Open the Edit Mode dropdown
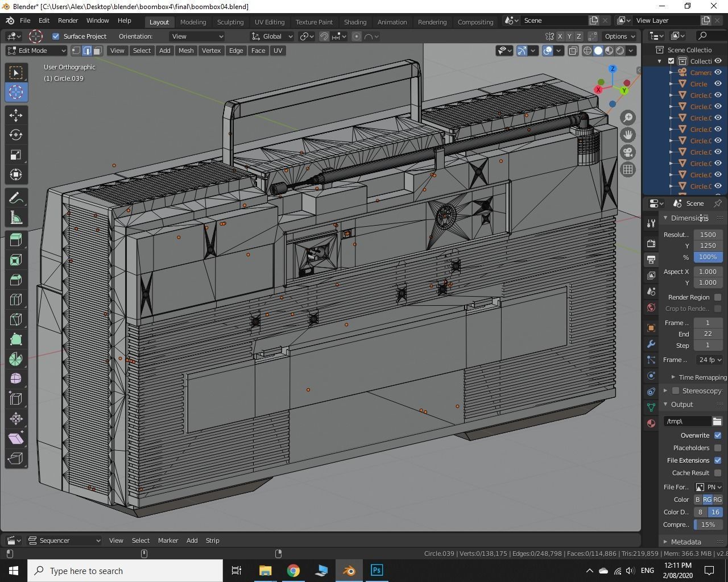 (36, 51)
